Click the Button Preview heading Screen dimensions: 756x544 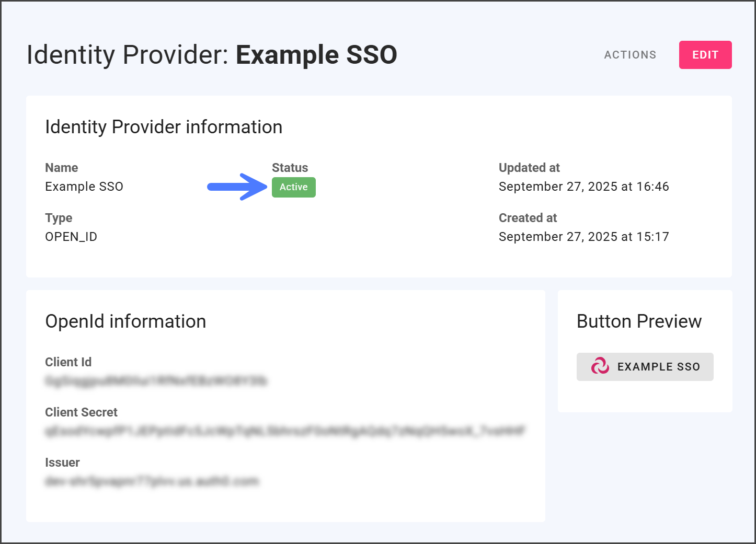(x=639, y=321)
